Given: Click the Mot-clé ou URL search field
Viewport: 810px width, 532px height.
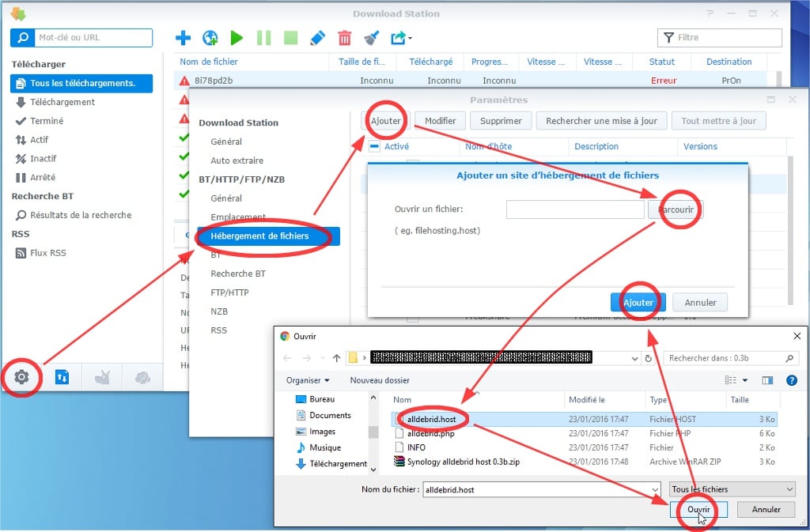Looking at the screenshot, I should coord(93,38).
